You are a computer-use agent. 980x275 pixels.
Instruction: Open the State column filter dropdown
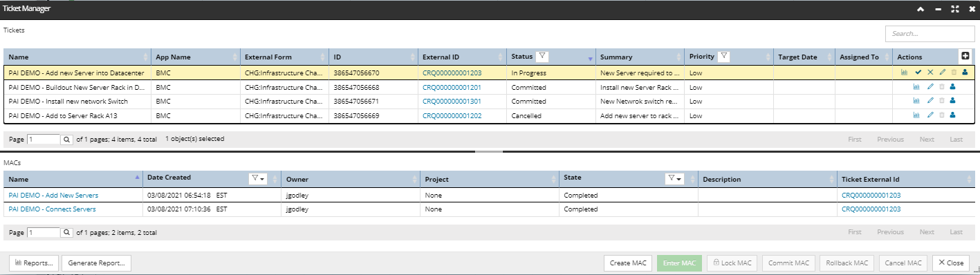pyautogui.click(x=674, y=178)
